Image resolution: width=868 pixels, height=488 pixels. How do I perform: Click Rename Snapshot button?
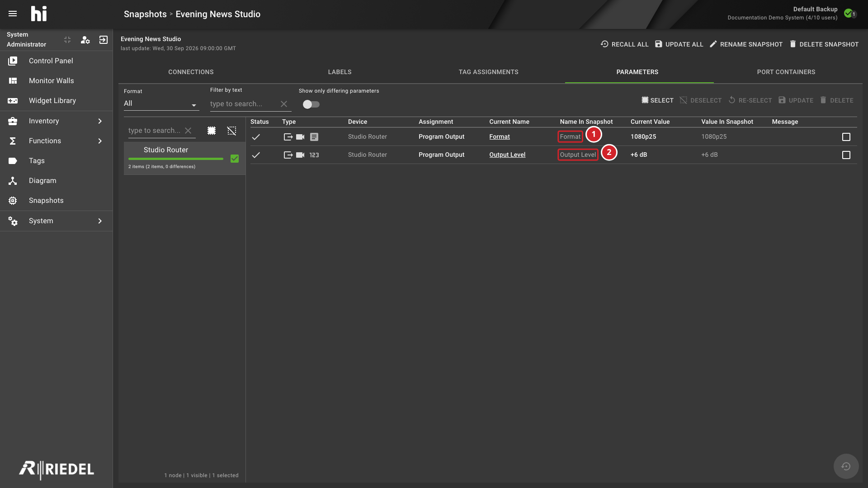[x=746, y=44]
